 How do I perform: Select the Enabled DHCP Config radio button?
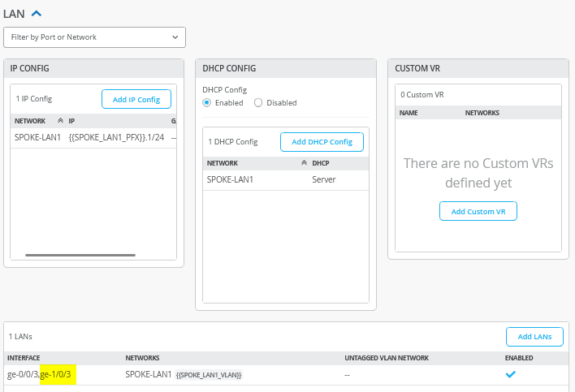coord(207,102)
